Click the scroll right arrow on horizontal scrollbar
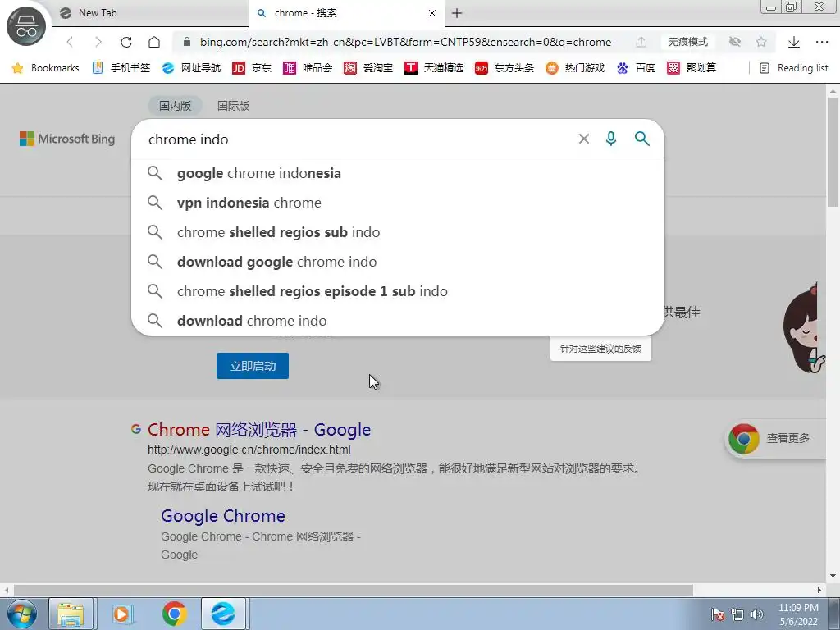This screenshot has height=630, width=840. coord(819,590)
